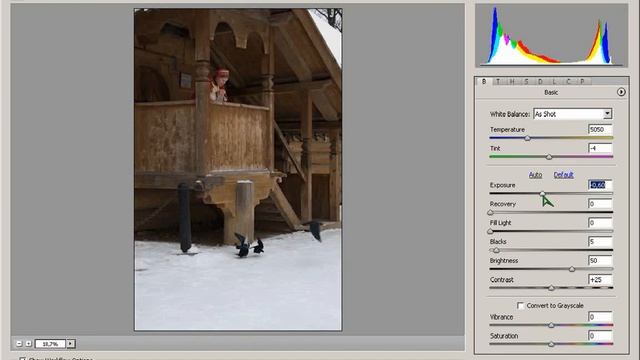Screen dimensions: 640x360
Task: Open the White Balance dropdown
Action: tap(572, 114)
